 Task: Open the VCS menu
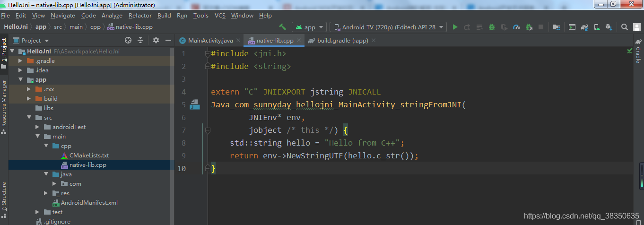(220, 16)
